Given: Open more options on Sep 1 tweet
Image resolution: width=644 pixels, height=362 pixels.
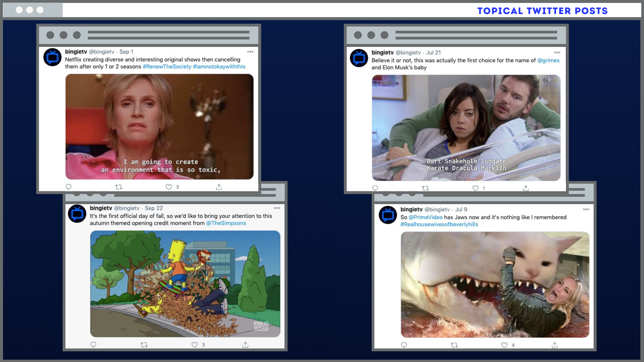Looking at the screenshot, I should click(250, 52).
